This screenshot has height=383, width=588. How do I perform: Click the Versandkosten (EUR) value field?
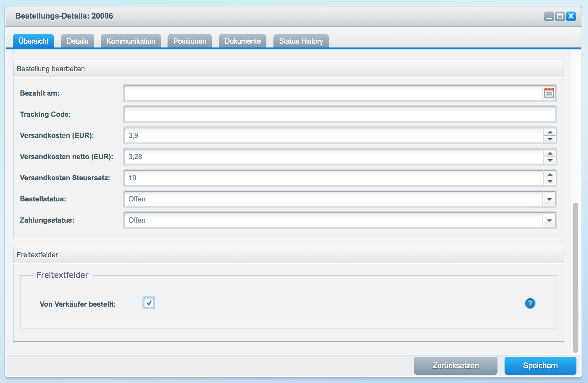[333, 136]
